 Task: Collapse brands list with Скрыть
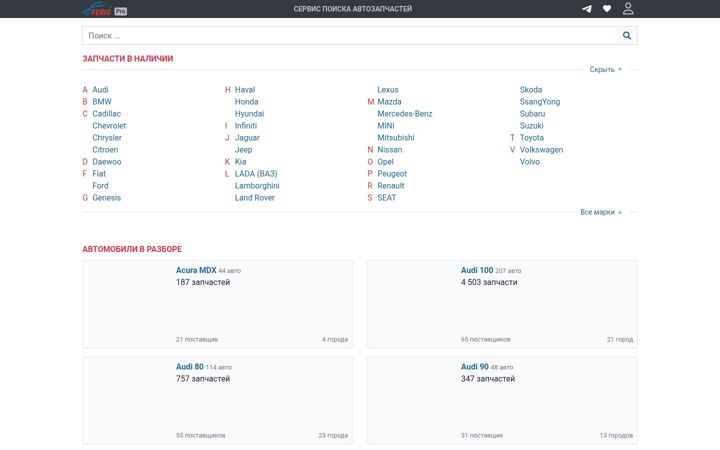click(605, 69)
